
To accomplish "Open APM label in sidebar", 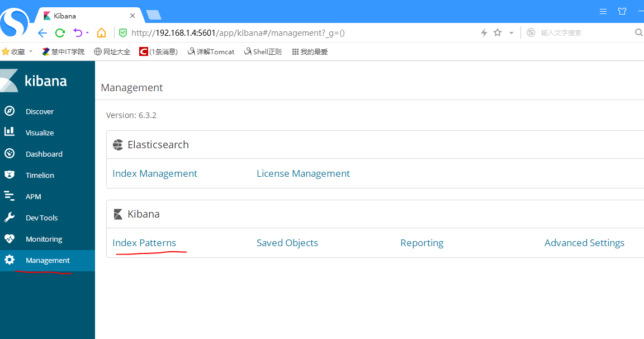I will click(x=34, y=196).
